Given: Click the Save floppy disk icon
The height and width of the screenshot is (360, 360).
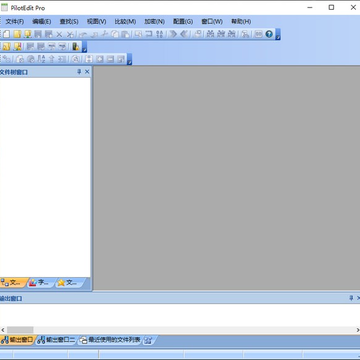Looking at the screenshot, I should tap(38, 34).
